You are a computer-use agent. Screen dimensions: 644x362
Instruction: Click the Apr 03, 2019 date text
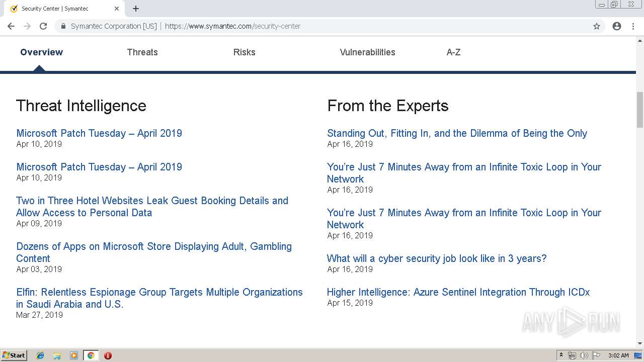click(x=39, y=269)
